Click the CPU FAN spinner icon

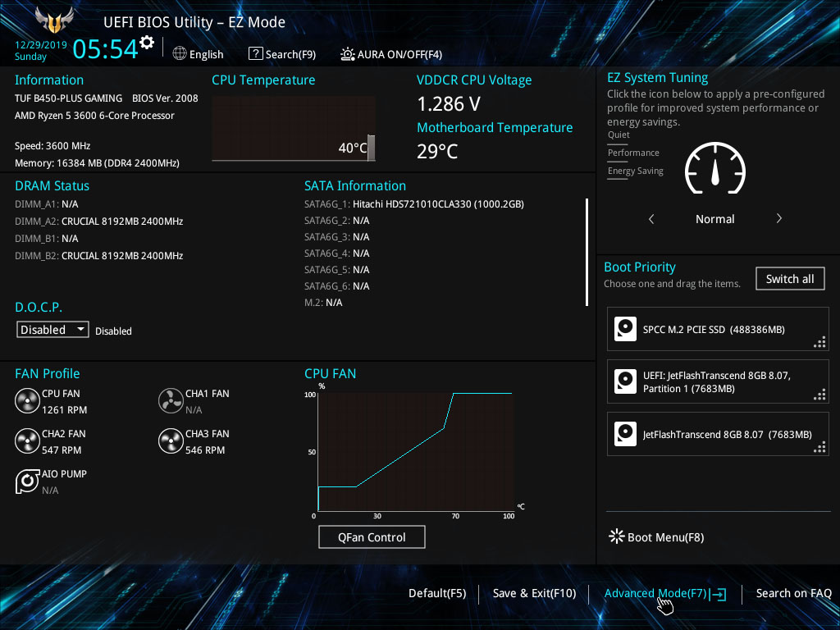tap(27, 401)
